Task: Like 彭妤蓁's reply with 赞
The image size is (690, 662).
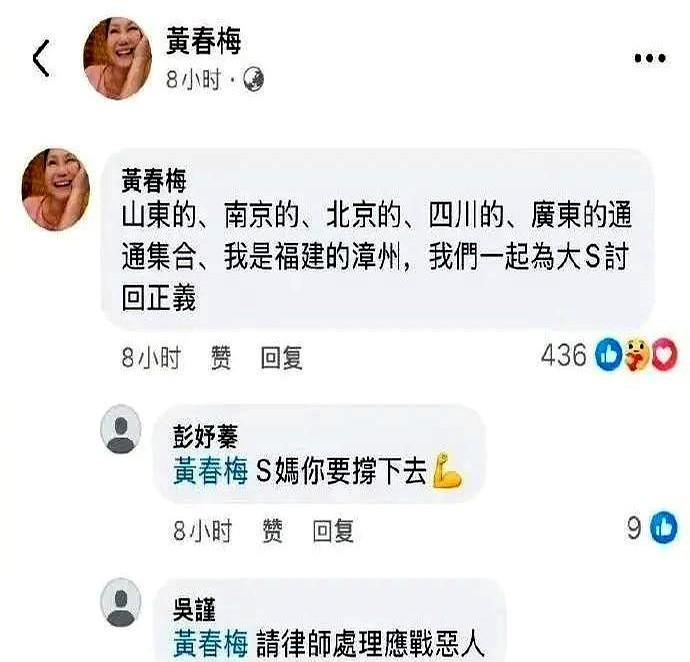Action: click(272, 530)
